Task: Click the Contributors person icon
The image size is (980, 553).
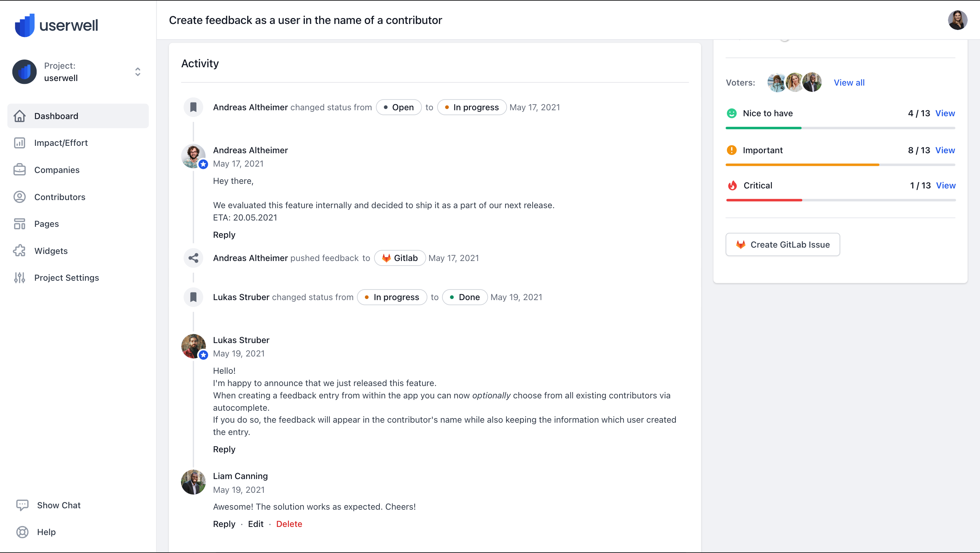Action: [x=19, y=197]
